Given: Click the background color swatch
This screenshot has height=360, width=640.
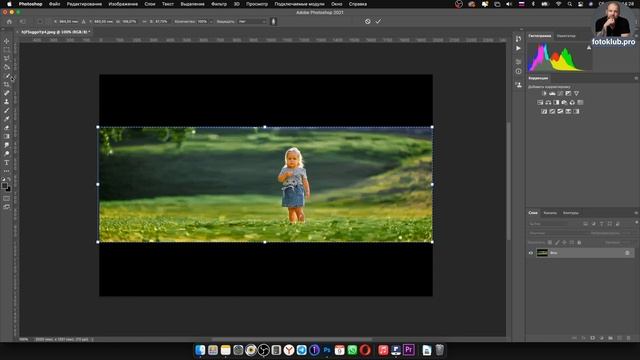Looking at the screenshot, I should point(9,189).
